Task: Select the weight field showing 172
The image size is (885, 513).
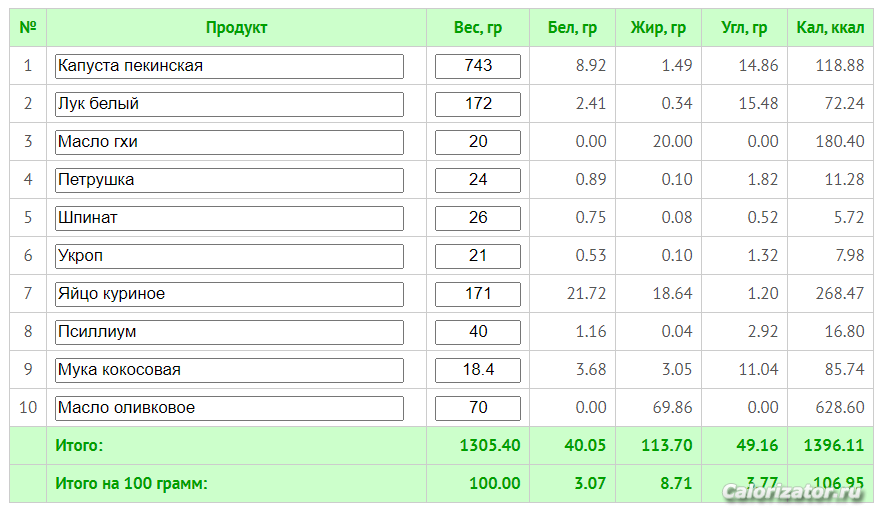Action: coord(477,104)
